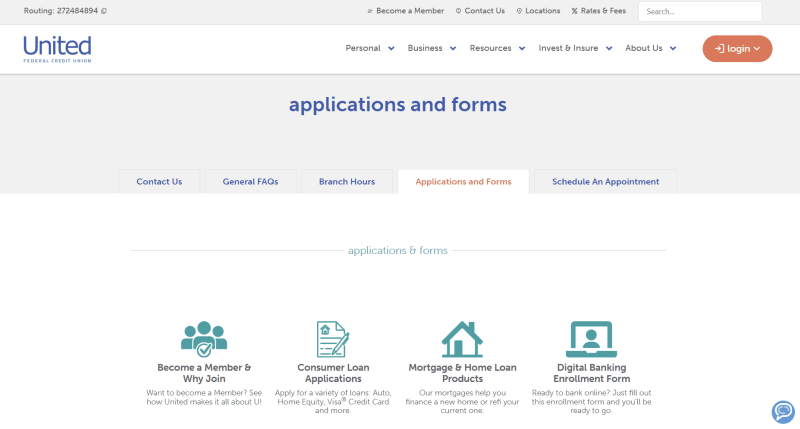Click 'Want to become a Member?' description

pyautogui.click(x=204, y=397)
